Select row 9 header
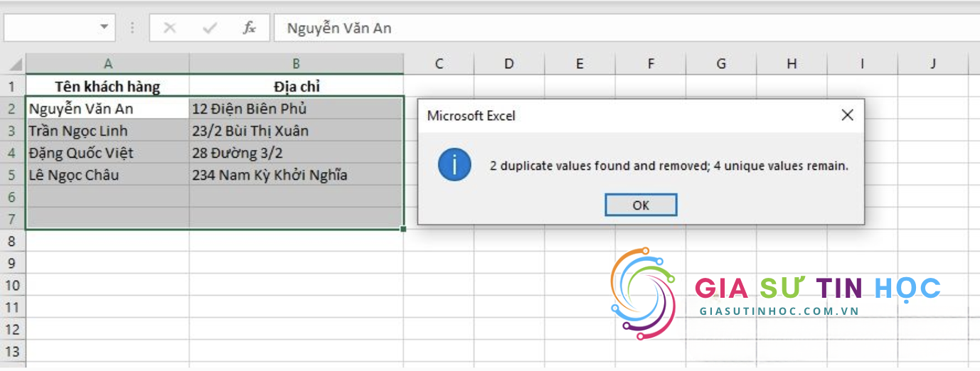Screen dimensions: 980x371 (13, 263)
